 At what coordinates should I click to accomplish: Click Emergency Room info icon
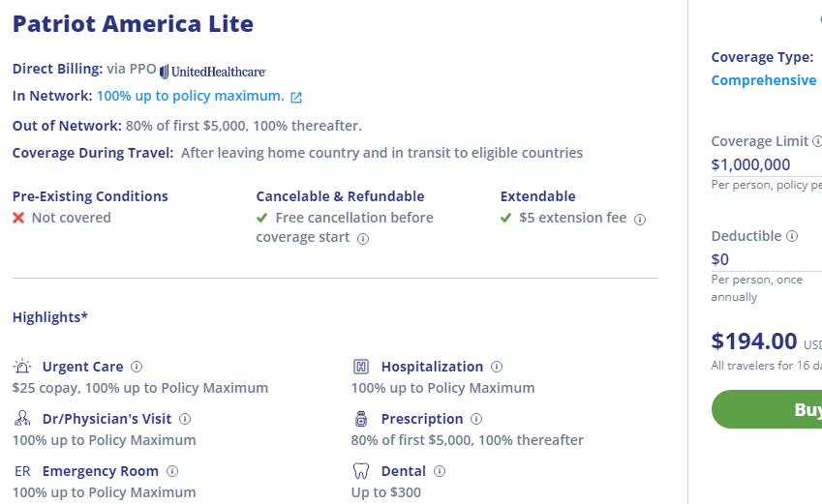click(x=172, y=471)
